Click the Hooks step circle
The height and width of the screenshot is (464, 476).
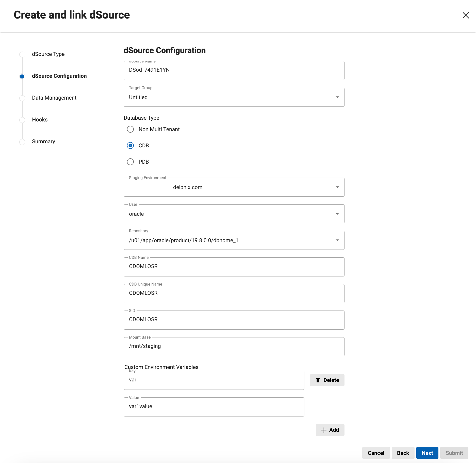pyautogui.click(x=22, y=120)
